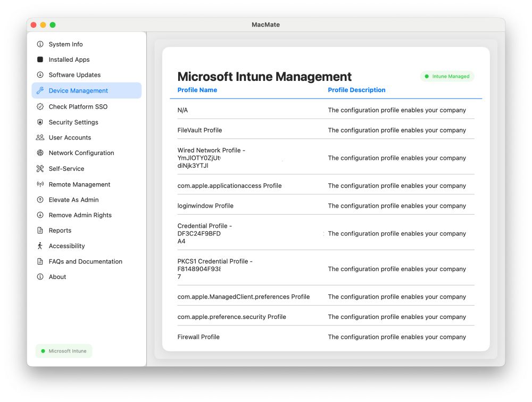Click the Profile Name column header
The width and height of the screenshot is (532, 402).
(197, 90)
